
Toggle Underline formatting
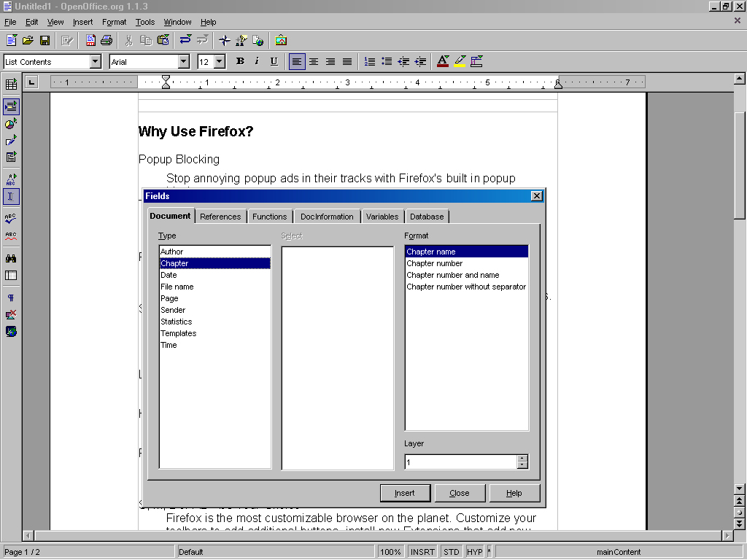(274, 62)
